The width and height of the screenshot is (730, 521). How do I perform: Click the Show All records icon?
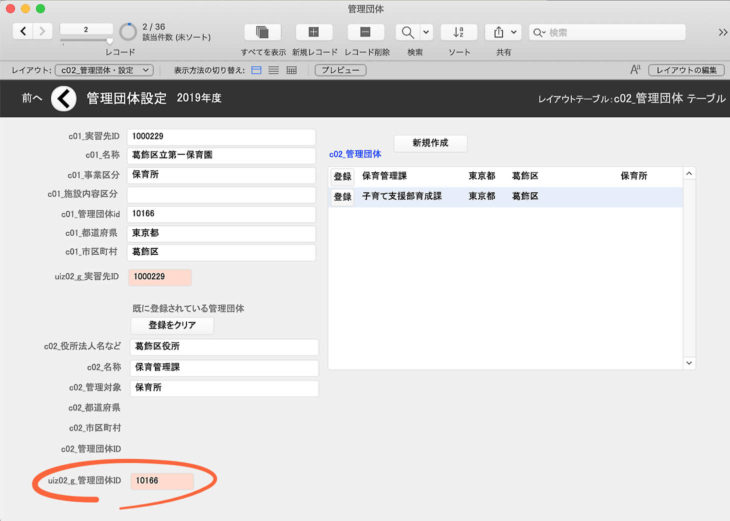[263, 33]
